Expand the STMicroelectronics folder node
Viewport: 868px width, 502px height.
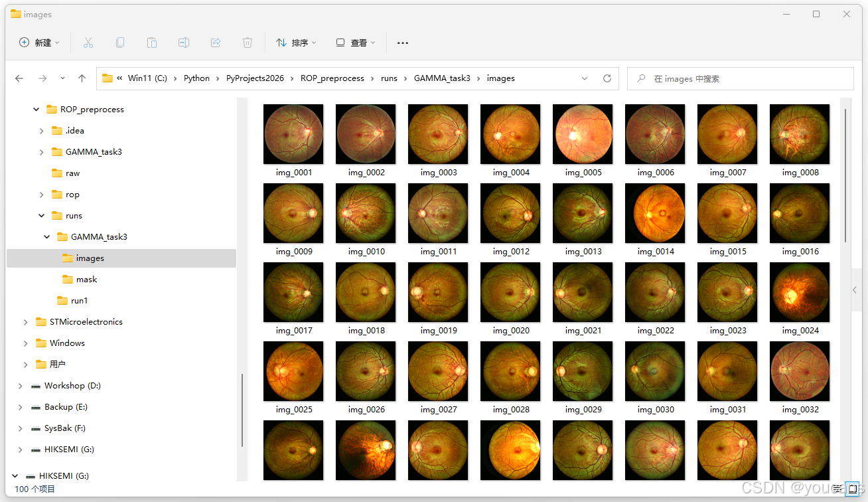25,322
